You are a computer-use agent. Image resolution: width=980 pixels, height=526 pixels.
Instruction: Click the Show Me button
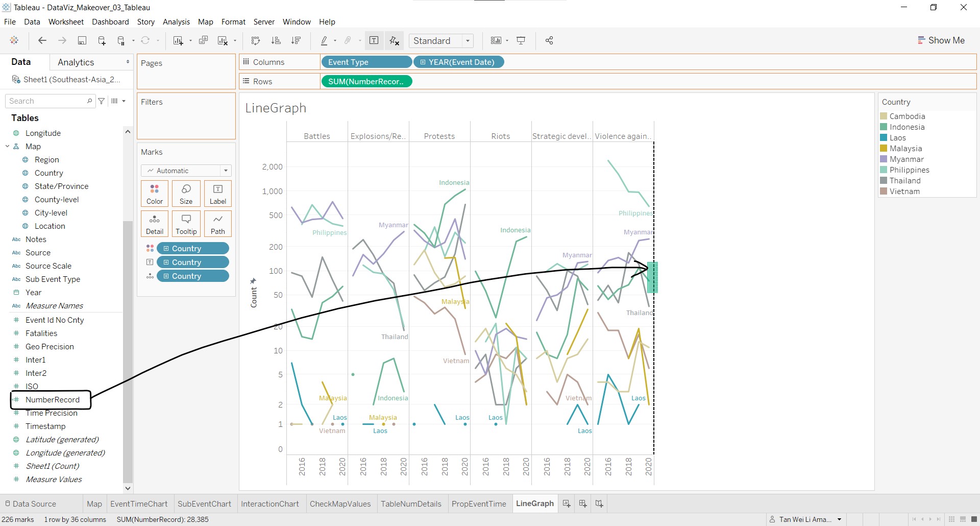(941, 40)
